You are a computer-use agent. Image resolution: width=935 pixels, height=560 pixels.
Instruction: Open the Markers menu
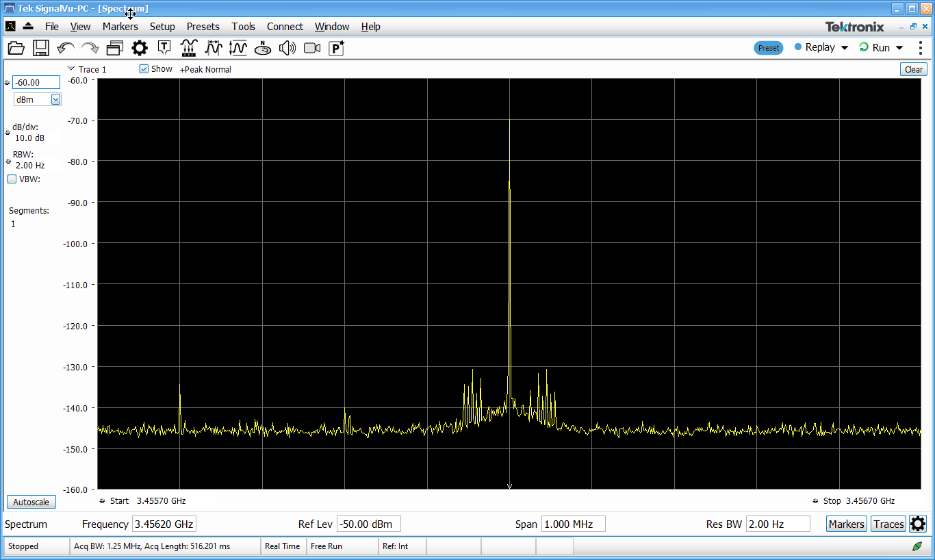pyautogui.click(x=120, y=26)
